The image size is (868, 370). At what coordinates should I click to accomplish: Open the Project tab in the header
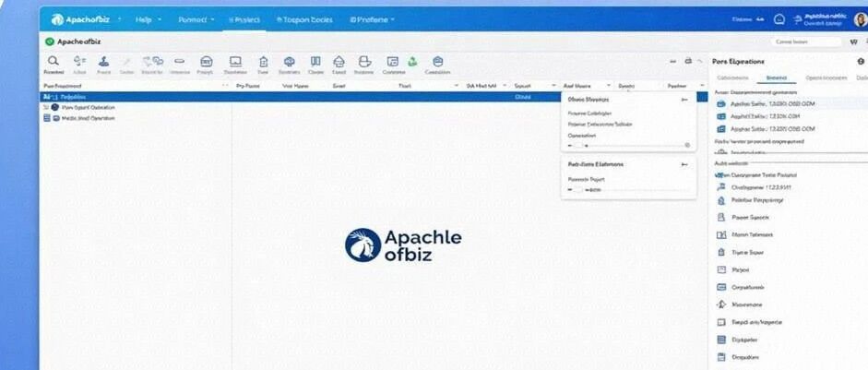coord(244,19)
